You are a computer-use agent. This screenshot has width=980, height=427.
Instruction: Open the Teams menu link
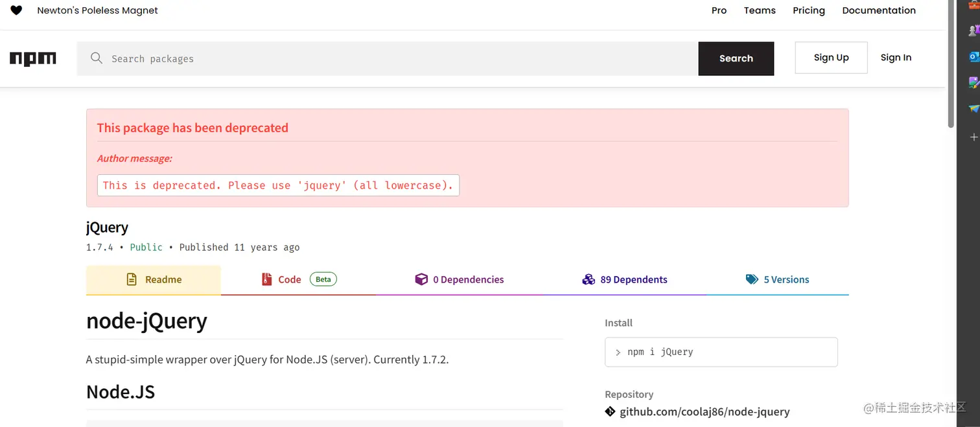coord(760,10)
